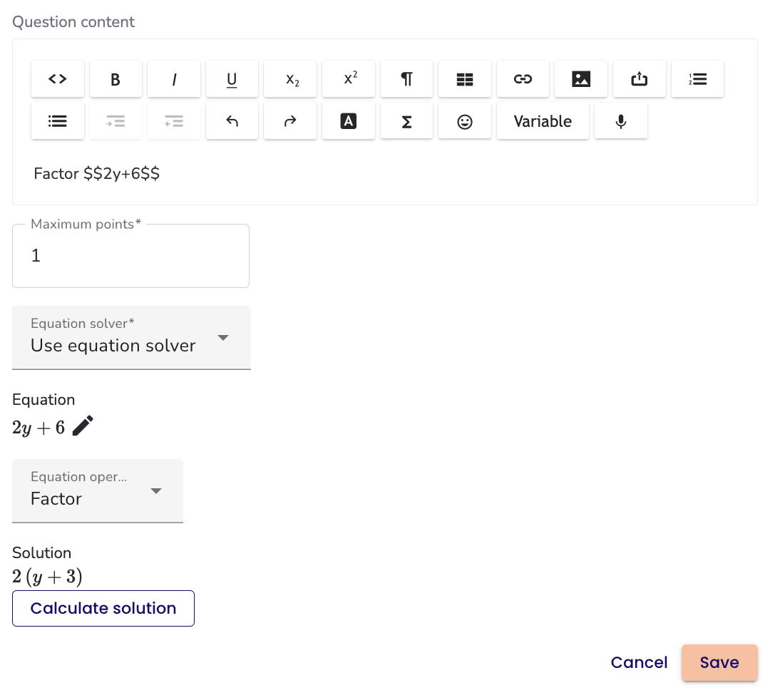
Task: Apply subscript formatting
Action: pos(290,79)
